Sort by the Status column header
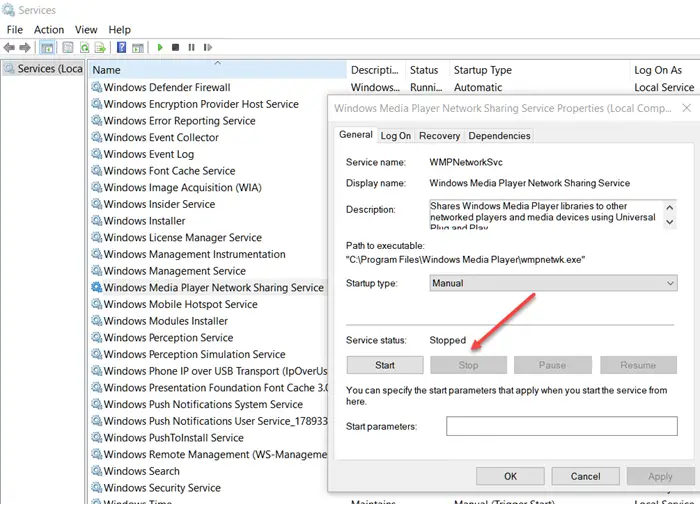The height and width of the screenshot is (505, 700). tap(426, 70)
